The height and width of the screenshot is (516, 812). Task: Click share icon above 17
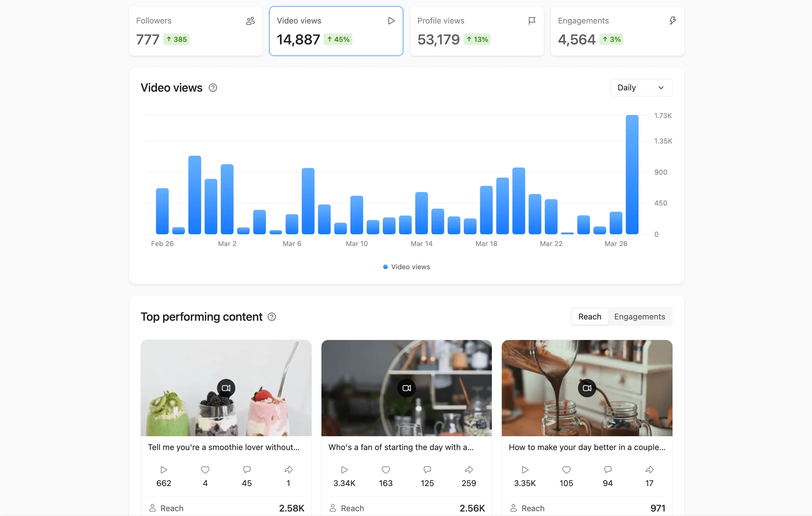(x=649, y=470)
